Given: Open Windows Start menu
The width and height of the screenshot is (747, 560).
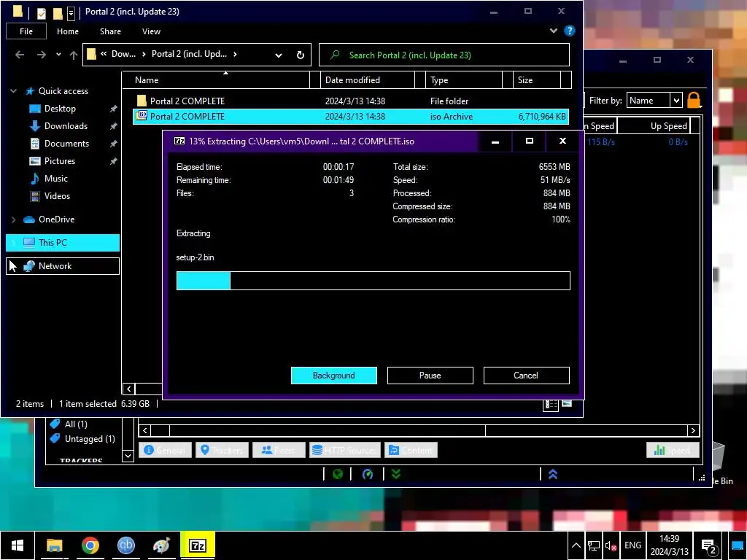Looking at the screenshot, I should coord(18,545).
